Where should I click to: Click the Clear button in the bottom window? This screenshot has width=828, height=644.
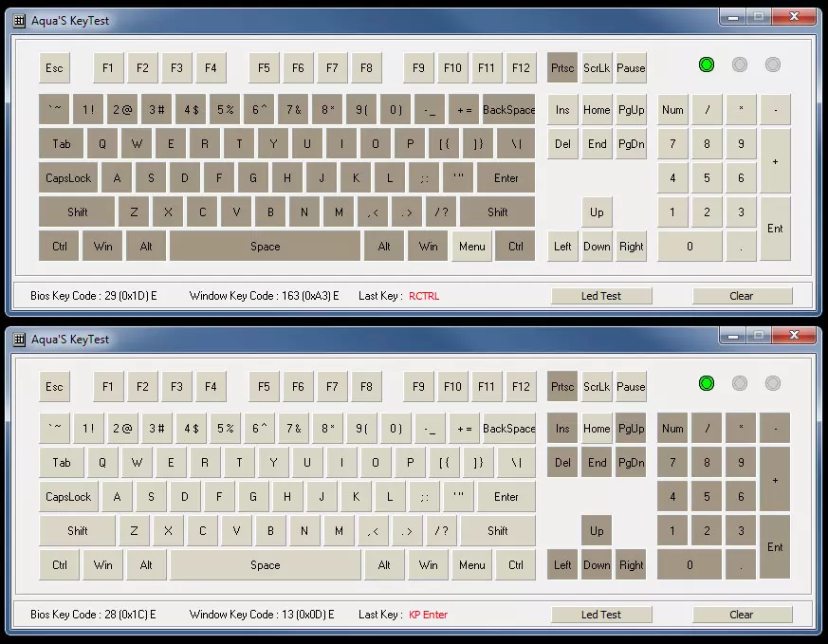pos(742,615)
